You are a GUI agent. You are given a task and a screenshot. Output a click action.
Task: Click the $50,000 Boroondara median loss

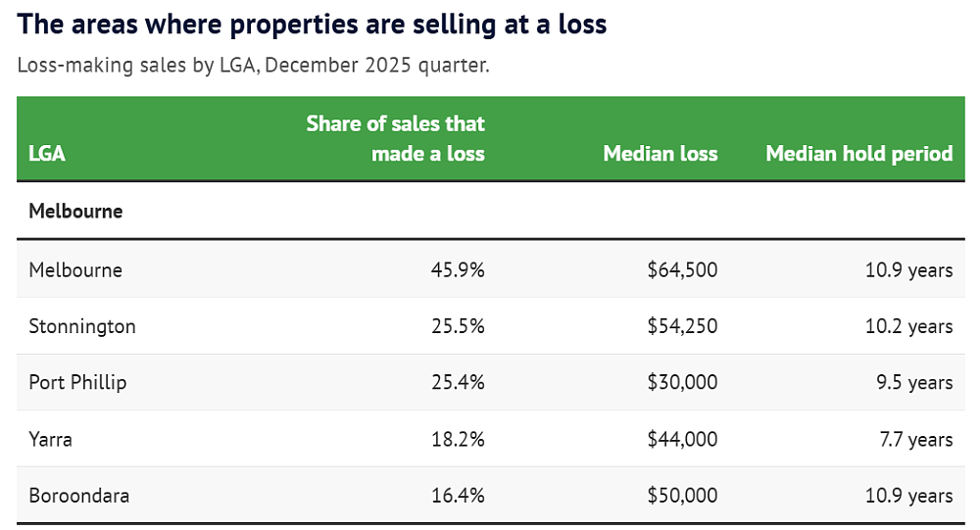[x=682, y=496]
